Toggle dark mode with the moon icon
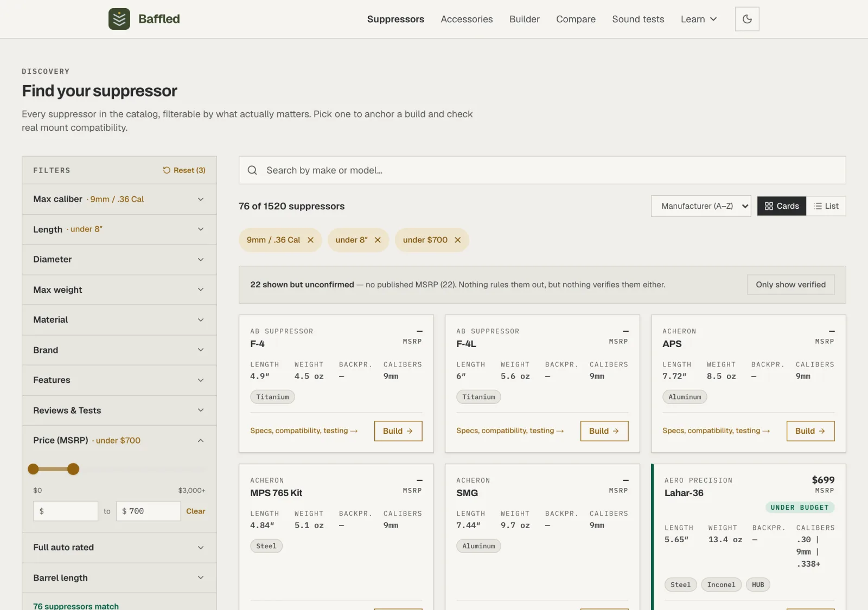868x610 pixels. click(747, 19)
